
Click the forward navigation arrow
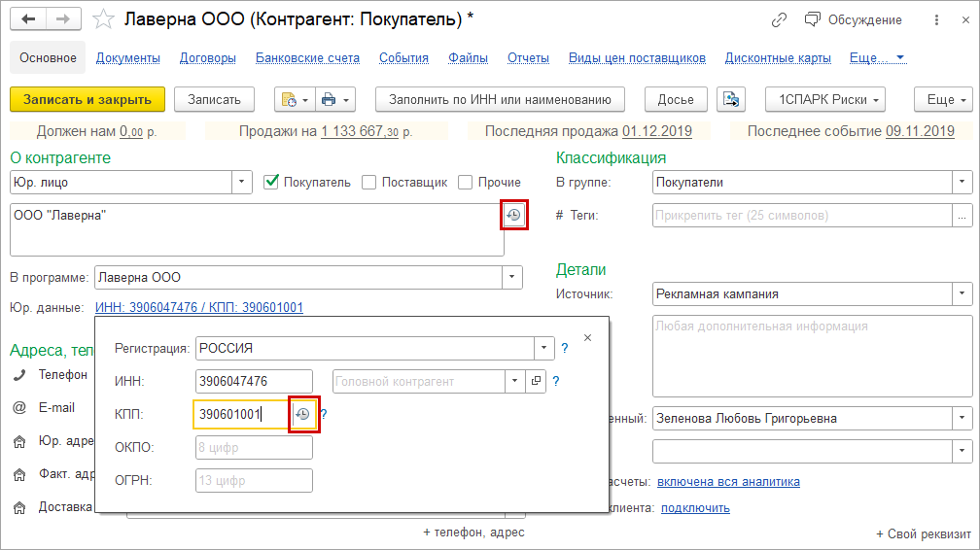[x=62, y=19]
